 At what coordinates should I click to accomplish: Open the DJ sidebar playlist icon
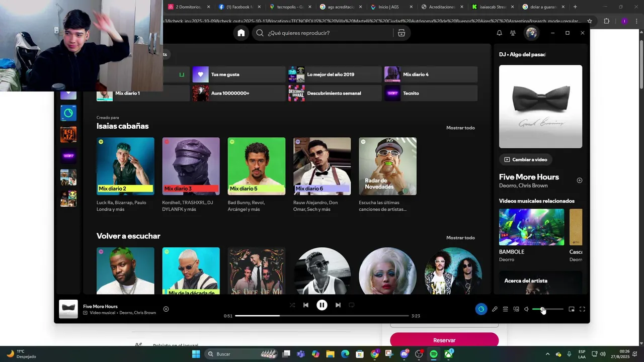[68, 113]
